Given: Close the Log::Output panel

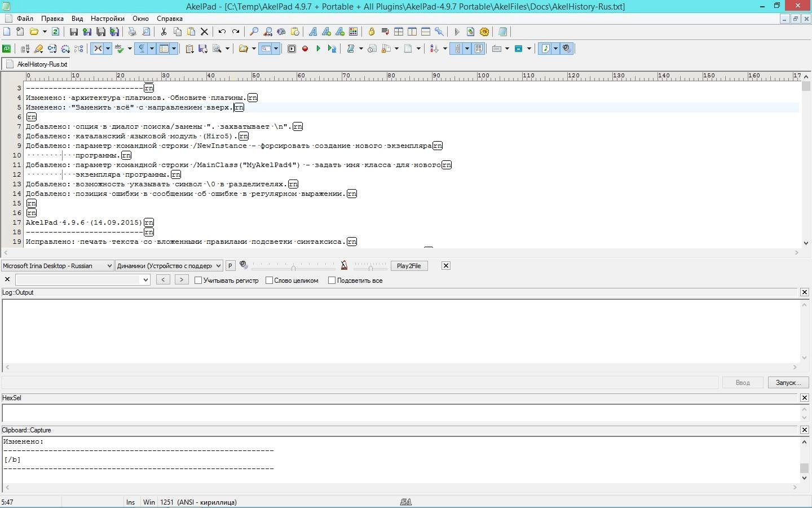Looking at the screenshot, I should coord(805,292).
